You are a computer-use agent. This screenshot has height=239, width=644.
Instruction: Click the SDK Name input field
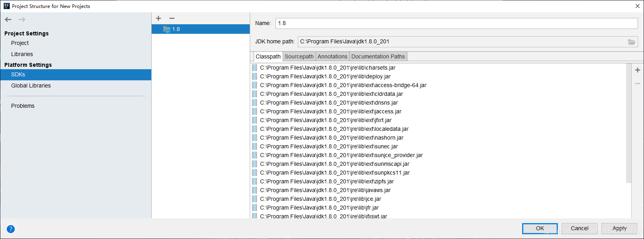click(457, 23)
